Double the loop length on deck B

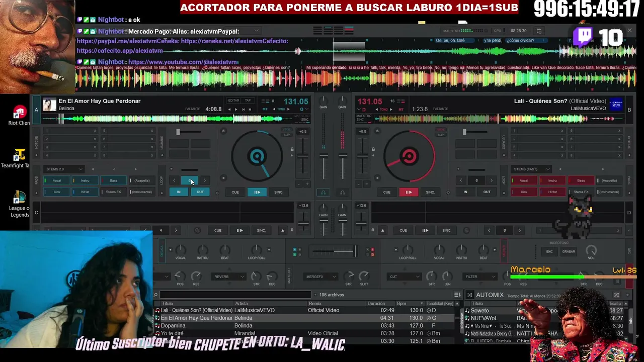click(x=492, y=180)
